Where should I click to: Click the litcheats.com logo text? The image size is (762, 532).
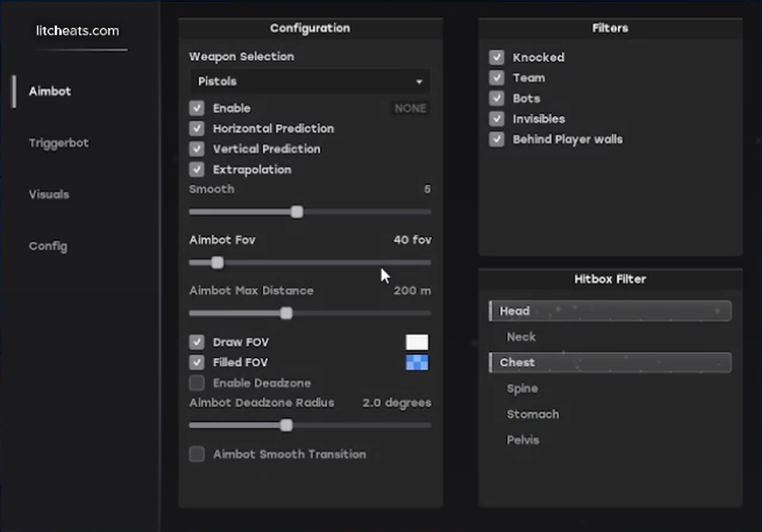pyautogui.click(x=78, y=31)
